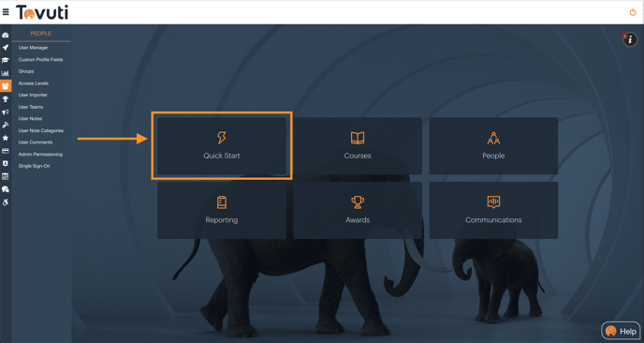644x343 pixels.
Task: Open the People tile
Action: coord(493,146)
